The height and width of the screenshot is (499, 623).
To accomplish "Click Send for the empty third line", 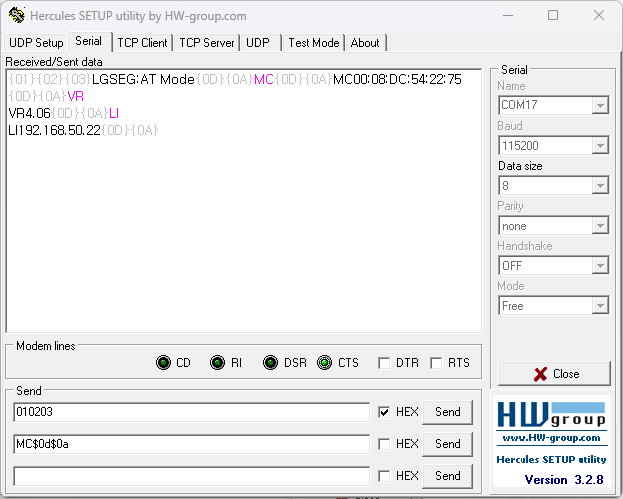I will click(x=447, y=476).
